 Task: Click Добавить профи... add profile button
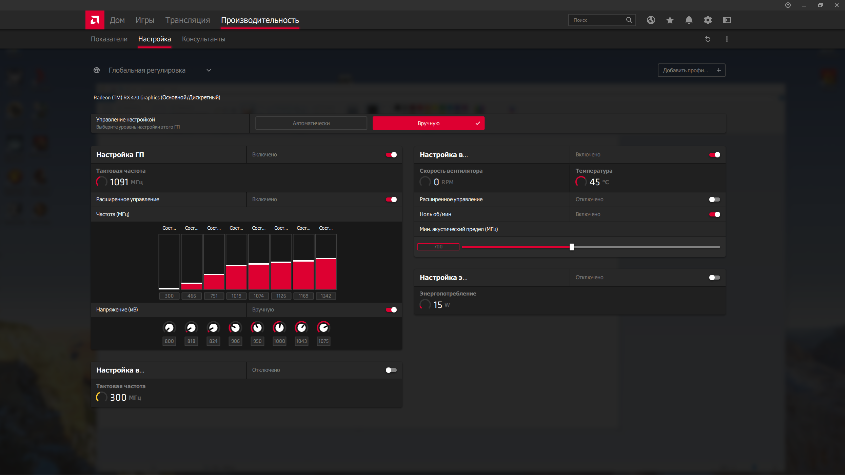691,70
